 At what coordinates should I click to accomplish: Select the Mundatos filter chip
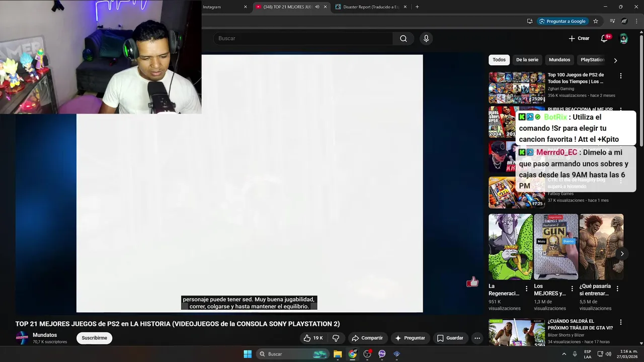(559, 60)
